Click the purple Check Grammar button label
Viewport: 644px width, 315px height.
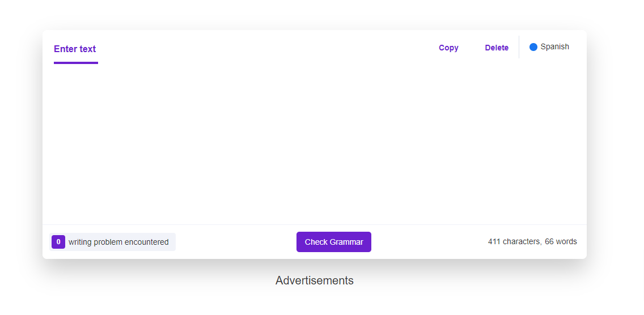[x=334, y=242]
